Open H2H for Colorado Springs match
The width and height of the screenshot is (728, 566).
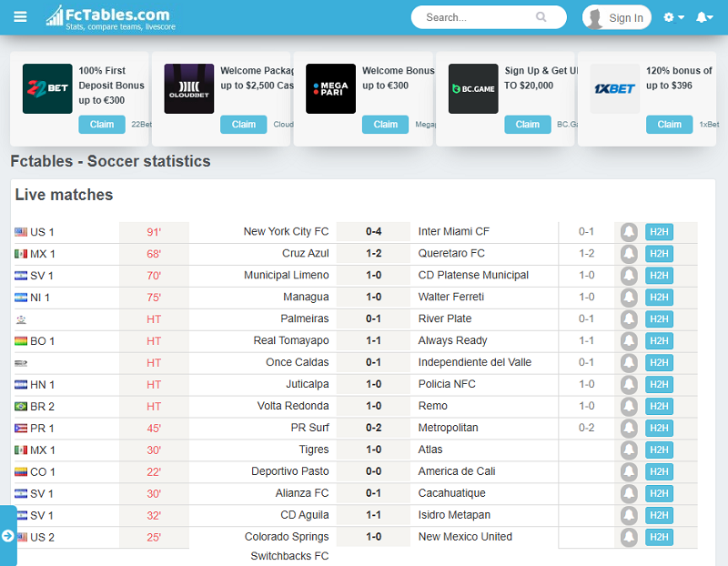659,538
